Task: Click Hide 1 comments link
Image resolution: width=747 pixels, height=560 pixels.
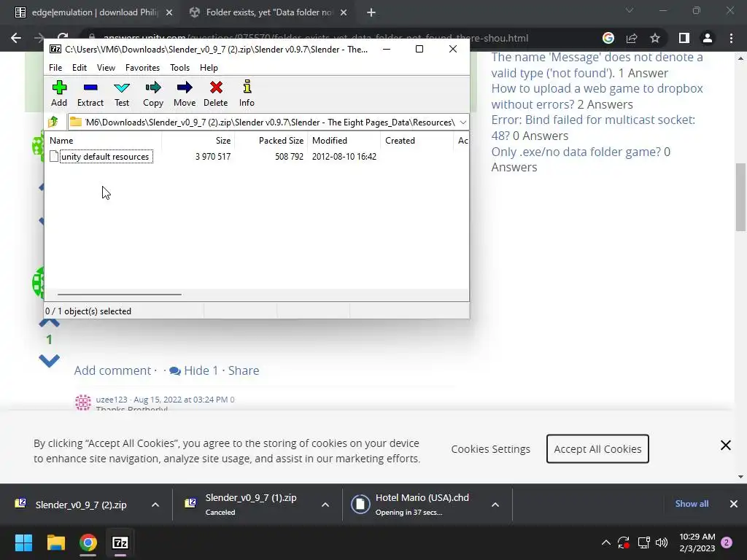Action: 194,370
